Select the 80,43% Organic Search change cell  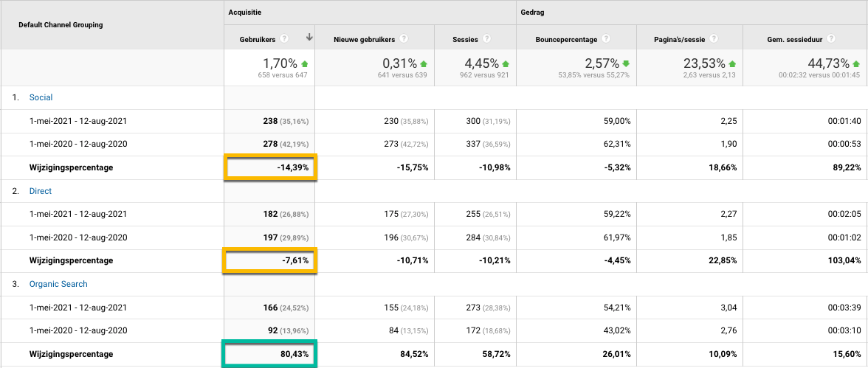coord(270,354)
